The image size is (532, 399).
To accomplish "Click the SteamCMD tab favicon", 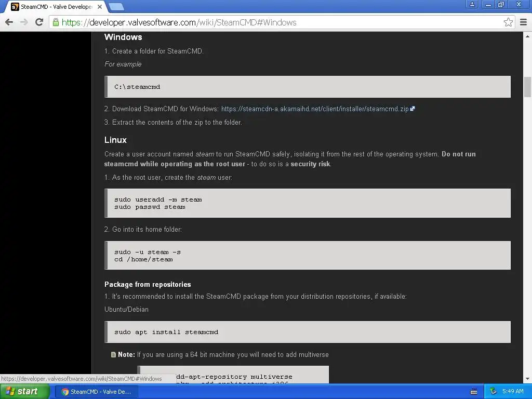I will (x=15, y=7).
